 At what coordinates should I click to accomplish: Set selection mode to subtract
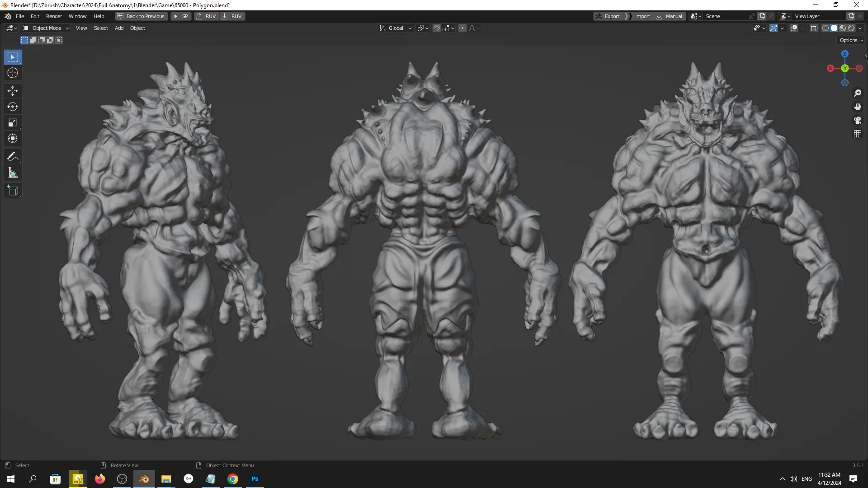click(42, 40)
